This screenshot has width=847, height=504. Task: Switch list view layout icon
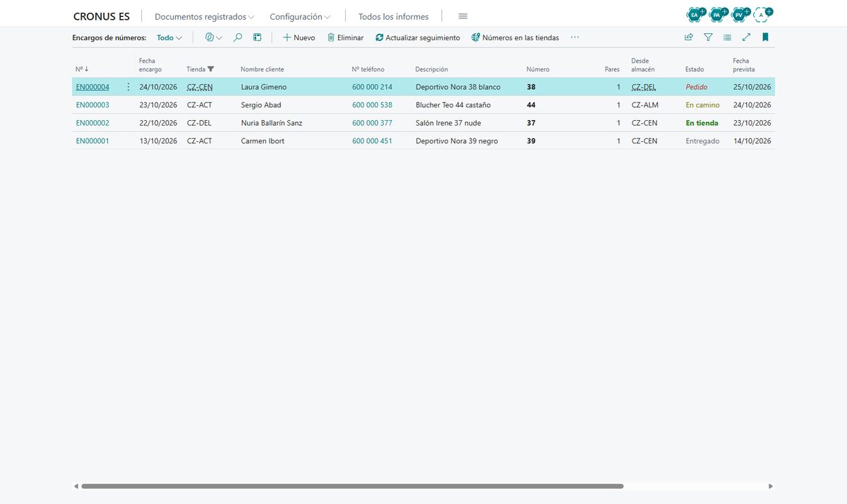click(727, 37)
